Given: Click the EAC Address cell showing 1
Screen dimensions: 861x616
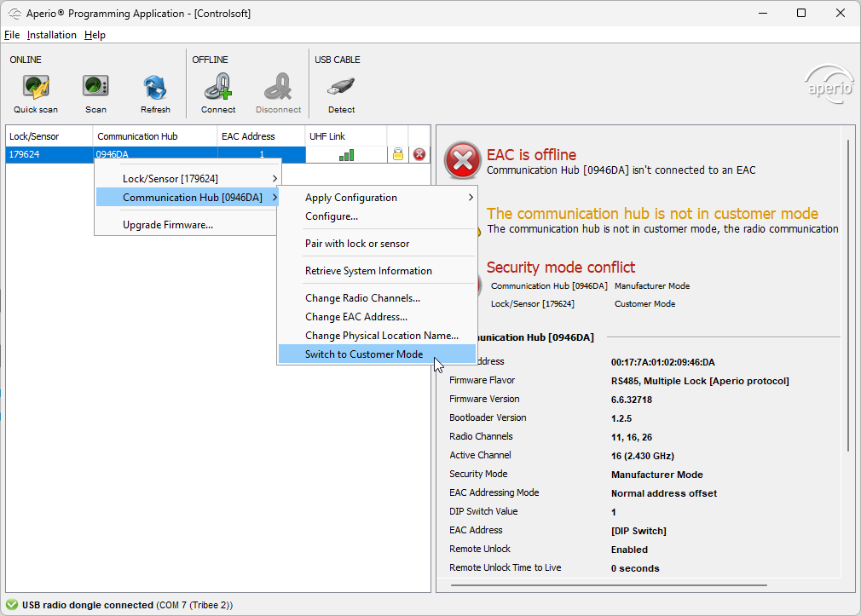Looking at the screenshot, I should point(262,155).
